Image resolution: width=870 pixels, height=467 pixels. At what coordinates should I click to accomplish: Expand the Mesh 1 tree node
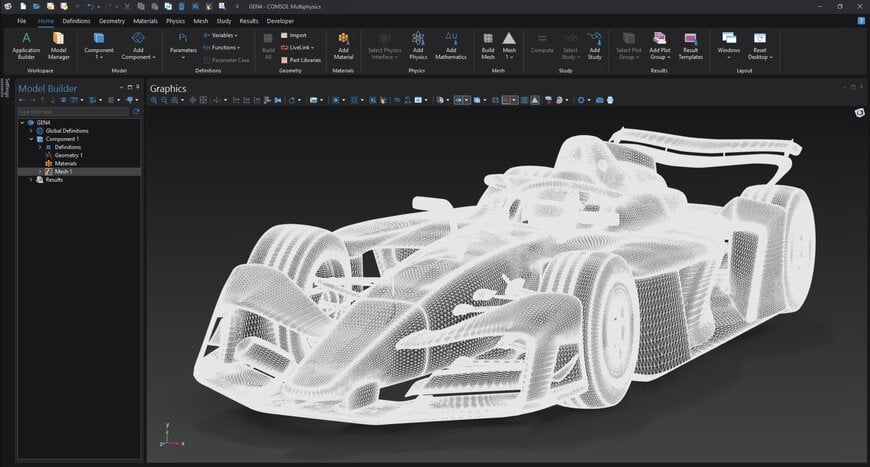(x=40, y=172)
